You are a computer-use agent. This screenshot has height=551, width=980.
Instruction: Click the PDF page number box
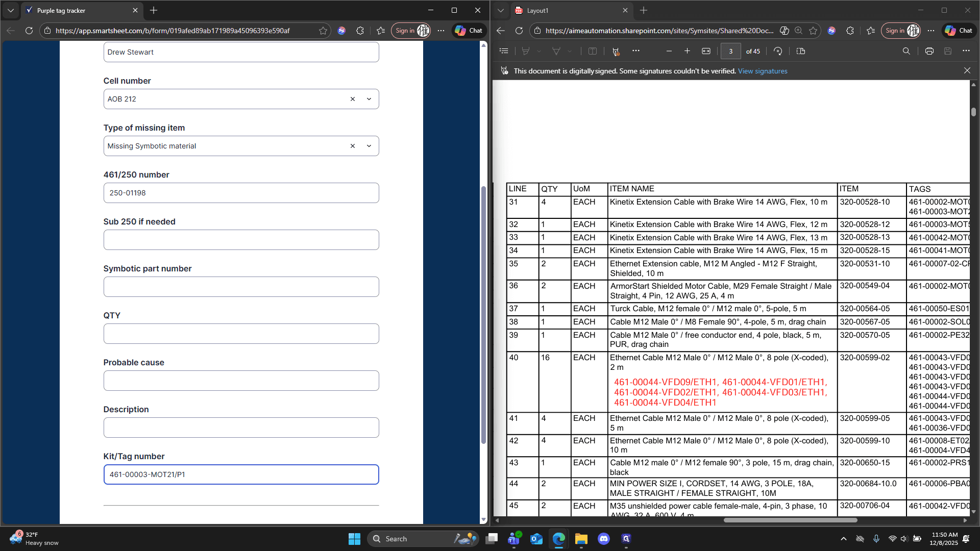730,51
